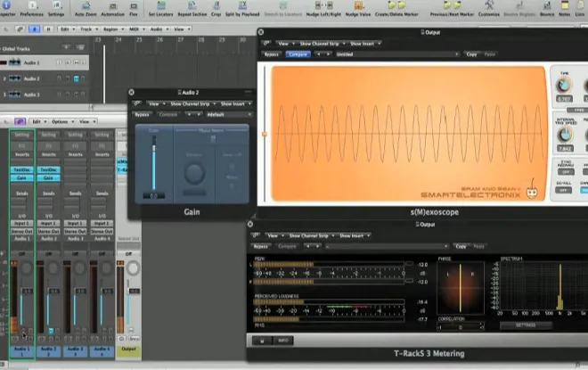Click Copy in the T-RackS Metering window

tap(461, 247)
